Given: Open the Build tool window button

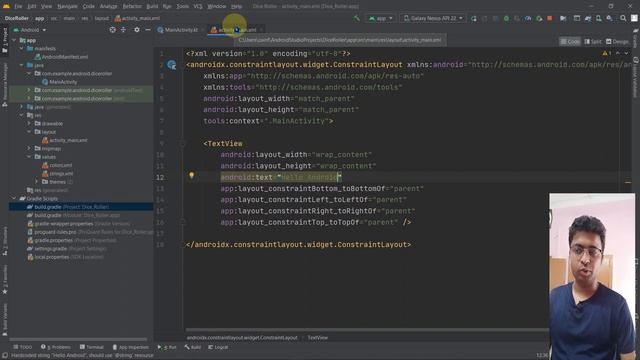Looking at the screenshot, I should [x=193, y=347].
